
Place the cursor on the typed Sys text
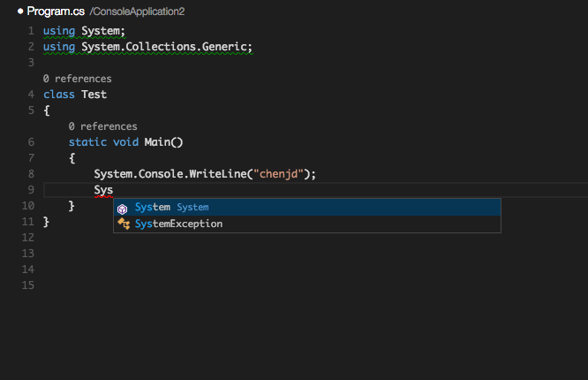(x=103, y=190)
